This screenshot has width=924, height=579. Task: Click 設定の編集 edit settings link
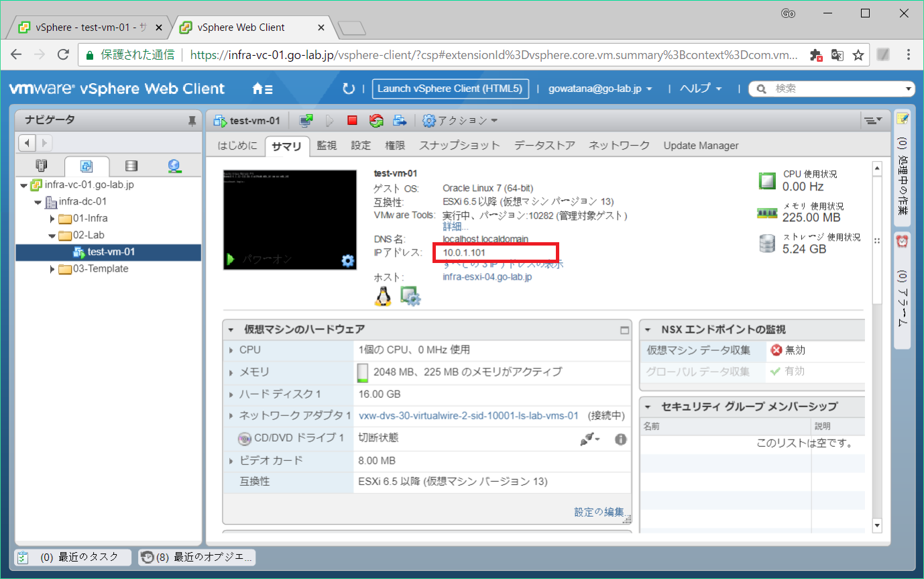pos(599,512)
